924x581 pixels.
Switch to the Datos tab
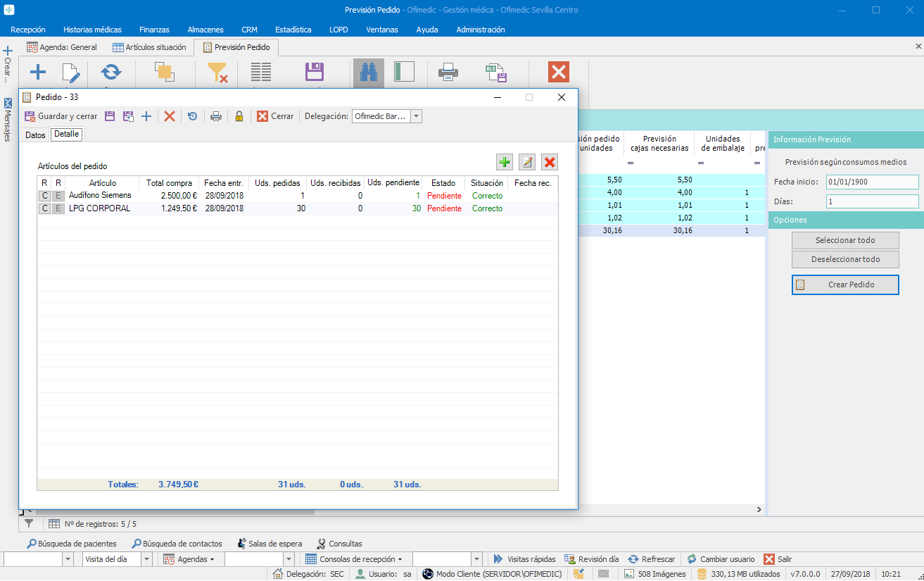click(34, 135)
